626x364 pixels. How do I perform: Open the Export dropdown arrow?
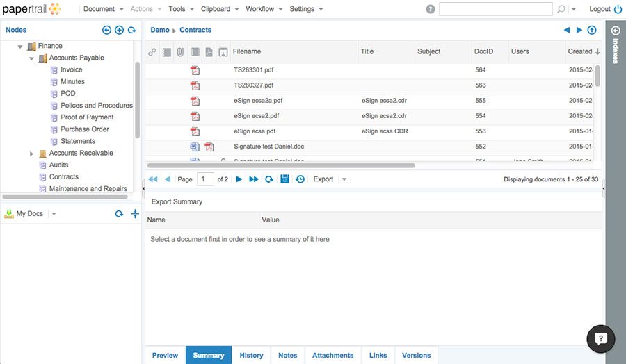(x=344, y=179)
